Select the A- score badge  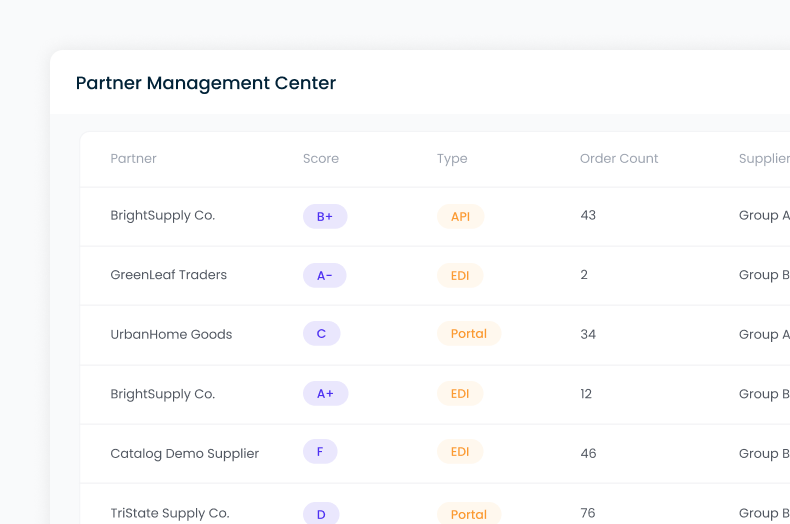(x=324, y=275)
